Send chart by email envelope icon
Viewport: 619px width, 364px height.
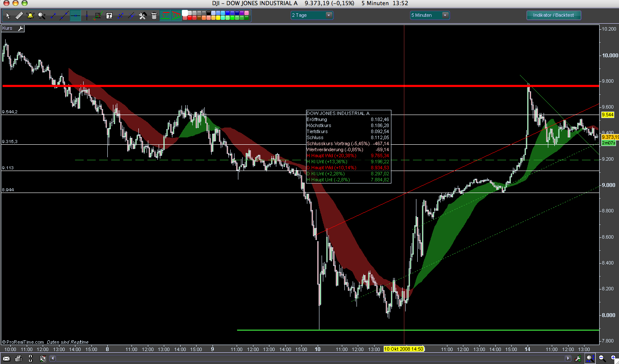pyautogui.click(x=6, y=358)
